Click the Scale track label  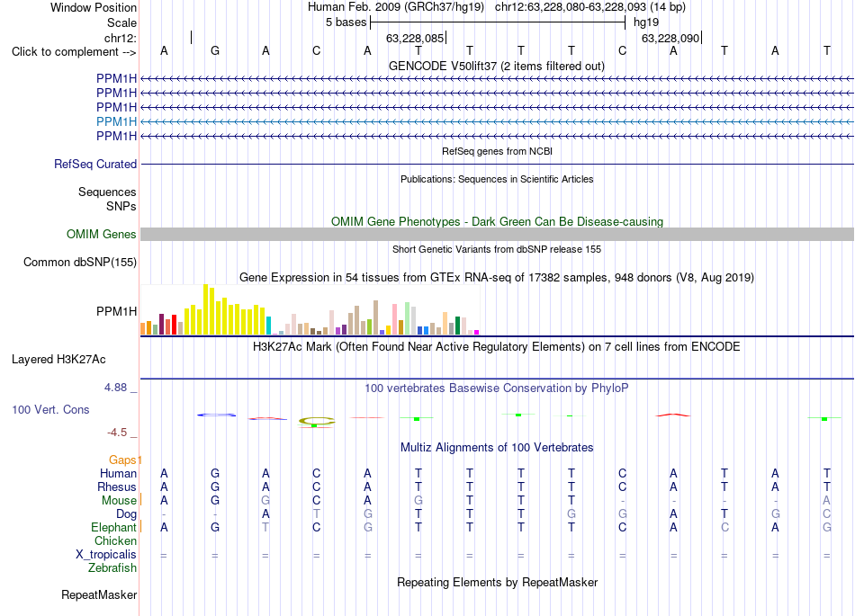point(121,22)
